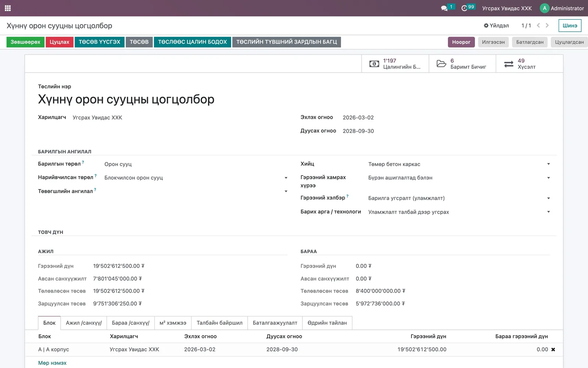This screenshot has height=368, width=588.
Task: Open the chat messages icon
Action: pyautogui.click(x=444, y=8)
